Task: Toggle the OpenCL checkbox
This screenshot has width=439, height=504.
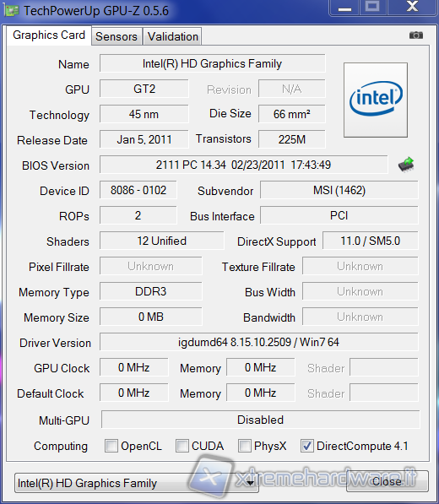Action: point(111,446)
